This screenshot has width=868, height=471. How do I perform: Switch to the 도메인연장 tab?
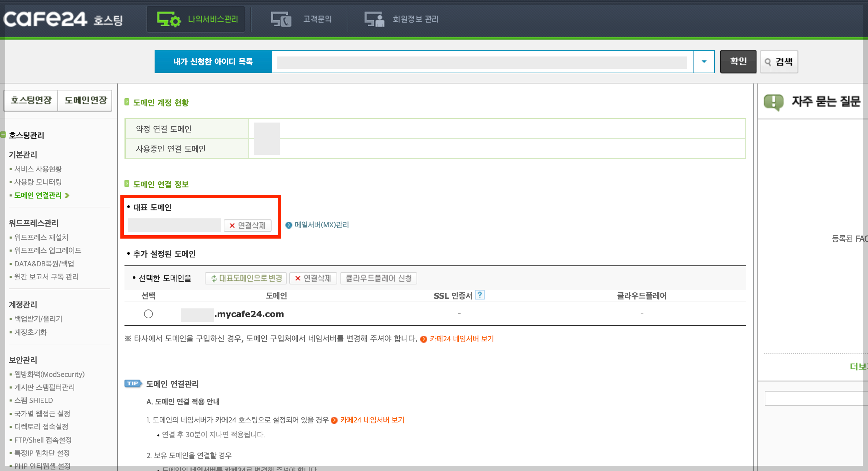85,100
